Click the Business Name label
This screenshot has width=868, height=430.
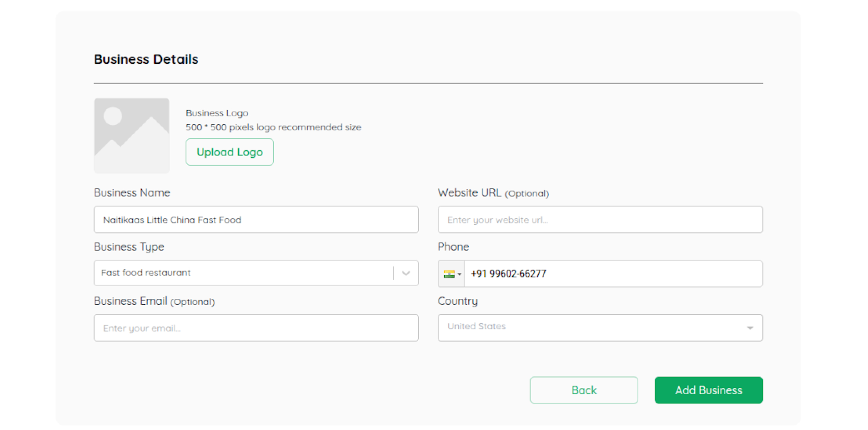[132, 193]
